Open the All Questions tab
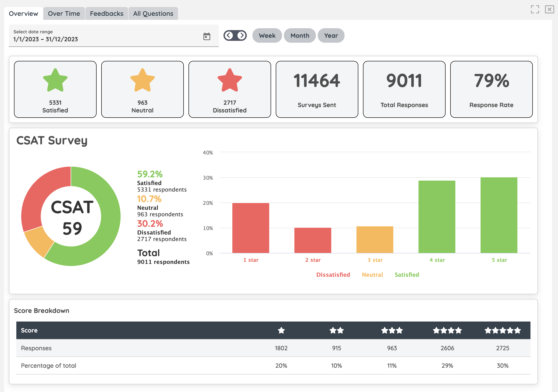 tap(153, 14)
